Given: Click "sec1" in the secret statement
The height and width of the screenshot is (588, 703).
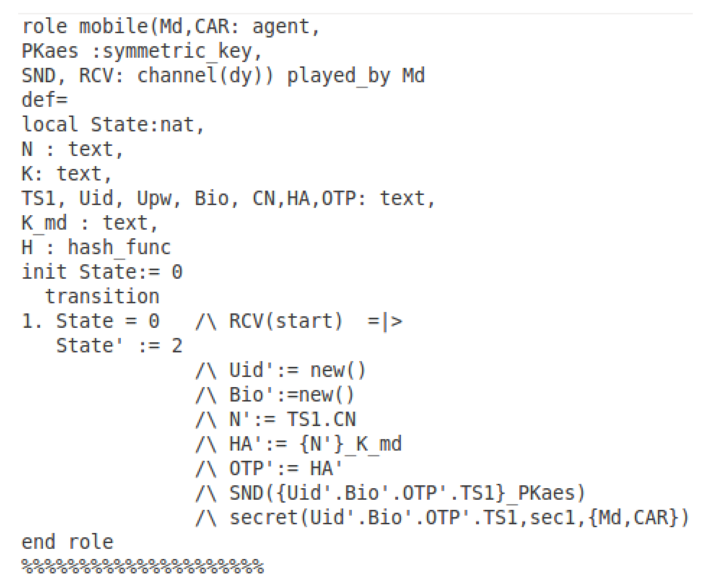Looking at the screenshot, I should pos(551,518).
